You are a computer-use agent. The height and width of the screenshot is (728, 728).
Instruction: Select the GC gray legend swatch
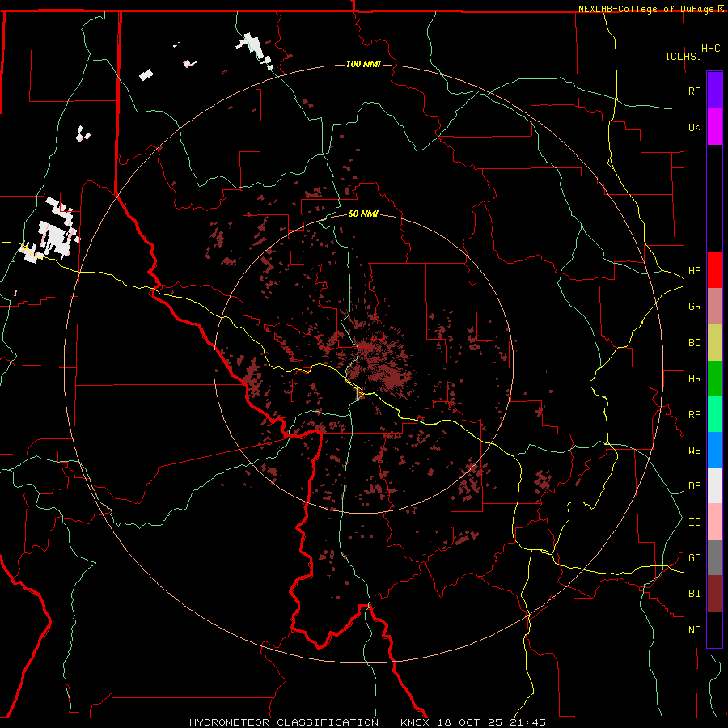pyautogui.click(x=714, y=557)
